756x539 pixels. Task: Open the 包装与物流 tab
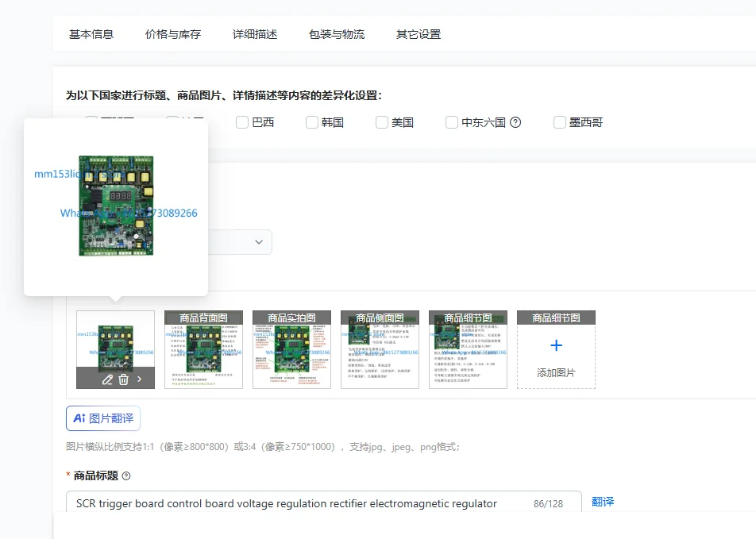[337, 34]
